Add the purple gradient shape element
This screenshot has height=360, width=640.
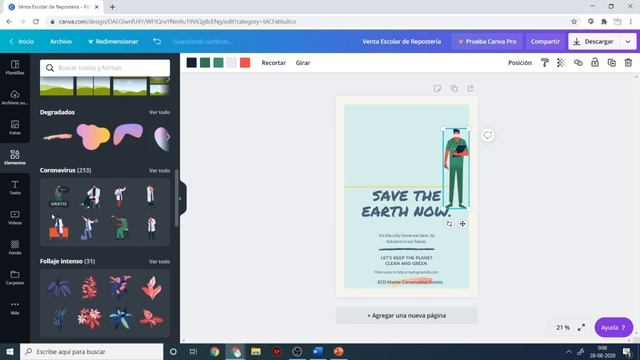[128, 134]
